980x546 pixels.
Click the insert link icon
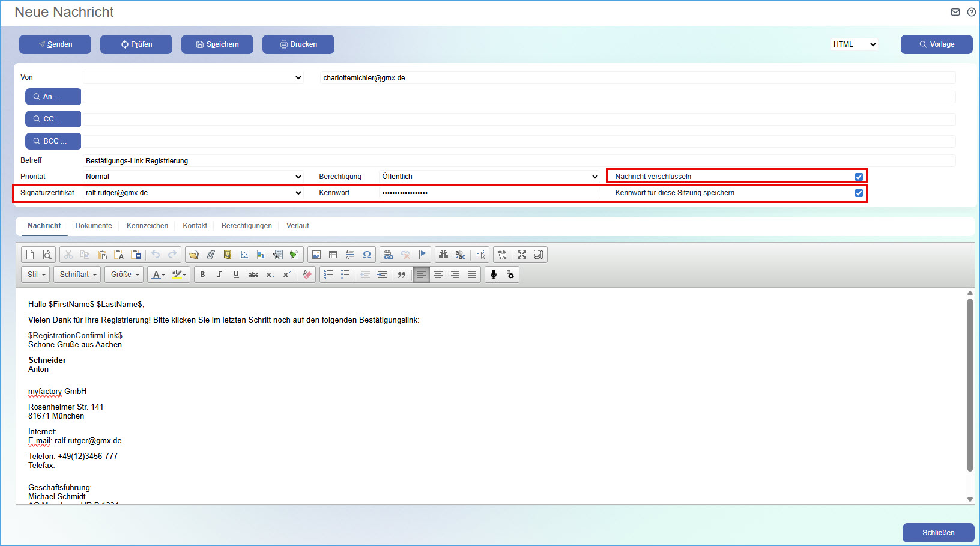point(389,255)
